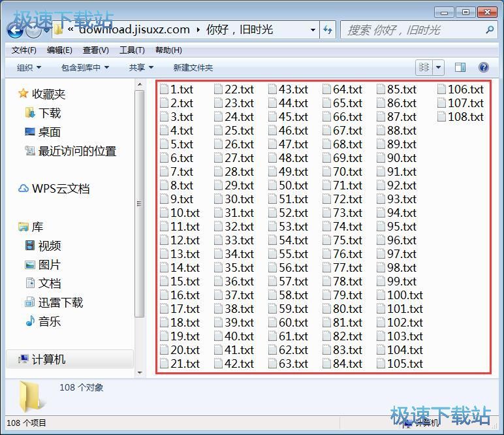Expand the 包含到库中 dropdown
Screen dimensions: 504x435
(x=85, y=67)
